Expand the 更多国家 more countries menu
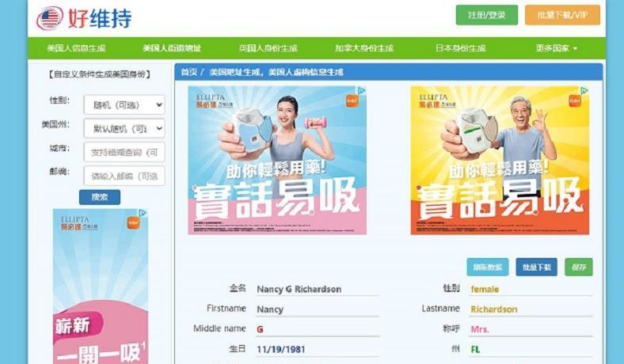Viewport: 624px width, 364px height. point(556,48)
